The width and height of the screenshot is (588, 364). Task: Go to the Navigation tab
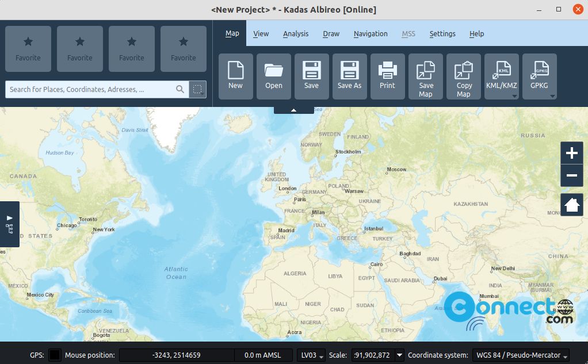tap(371, 34)
